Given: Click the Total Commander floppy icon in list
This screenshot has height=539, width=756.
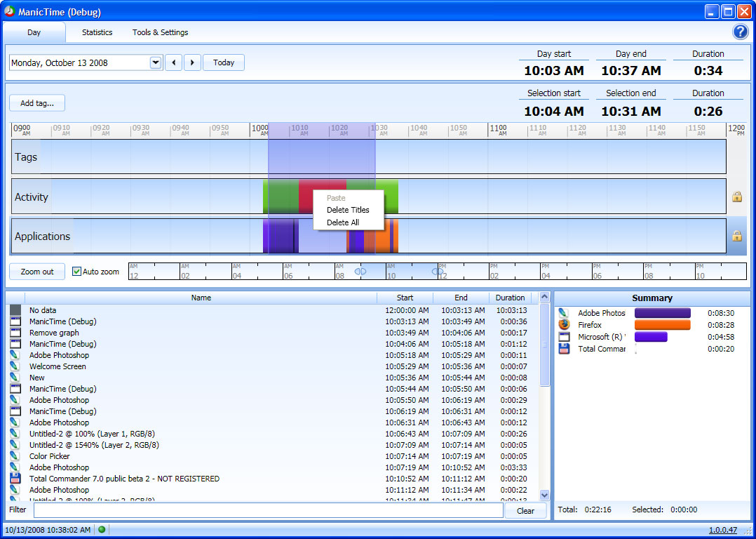Looking at the screenshot, I should point(15,479).
